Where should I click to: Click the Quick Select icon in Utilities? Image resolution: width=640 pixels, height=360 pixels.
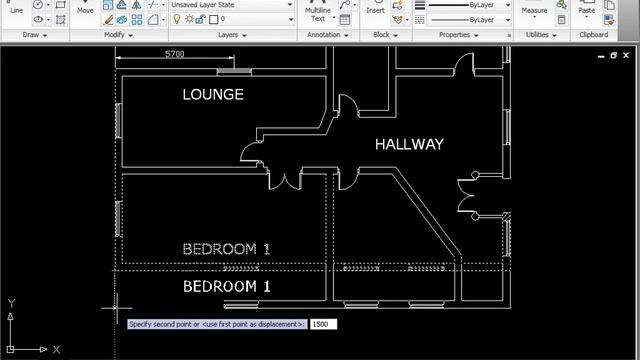click(x=562, y=5)
